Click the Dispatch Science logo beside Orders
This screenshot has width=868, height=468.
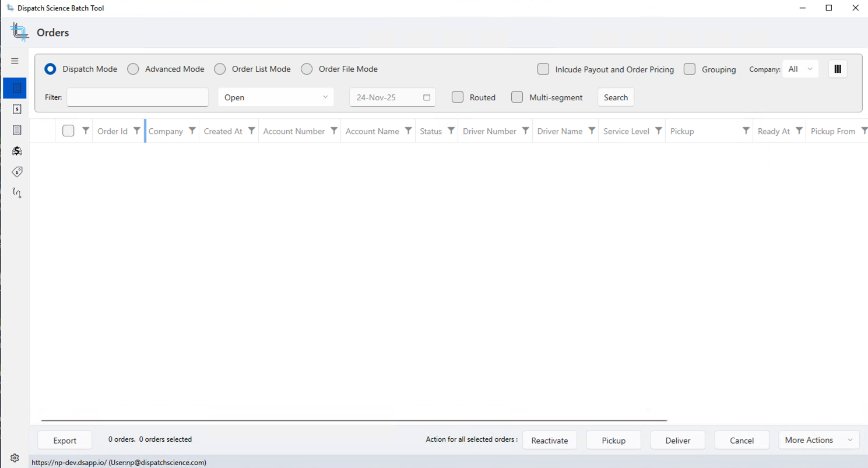[x=19, y=32]
